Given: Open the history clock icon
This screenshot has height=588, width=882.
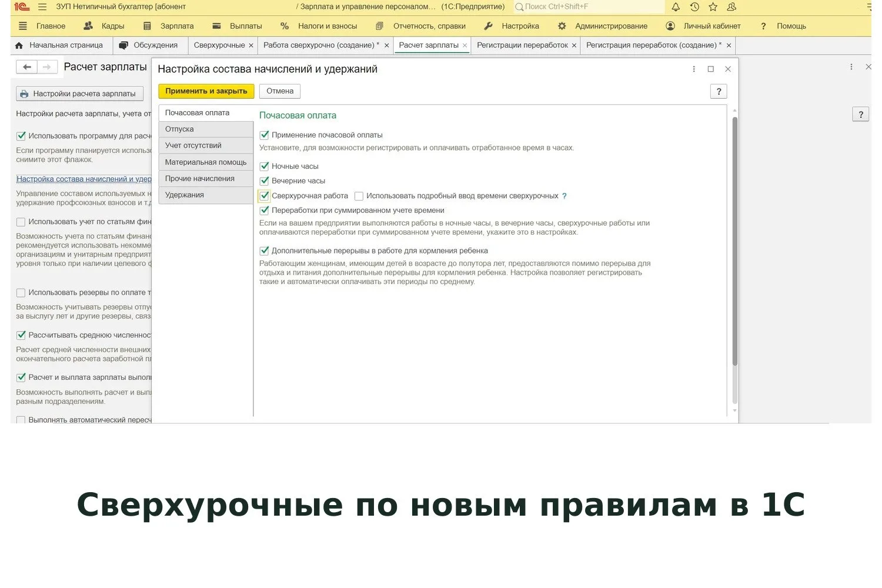Looking at the screenshot, I should pyautogui.click(x=694, y=7).
